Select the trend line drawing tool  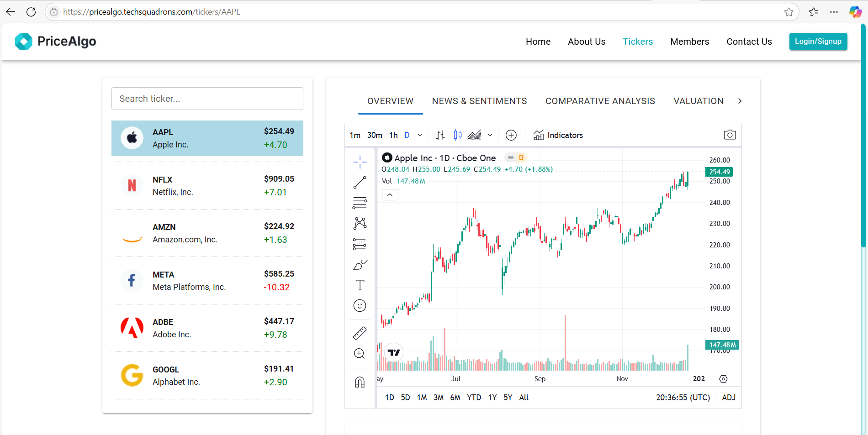pos(360,183)
